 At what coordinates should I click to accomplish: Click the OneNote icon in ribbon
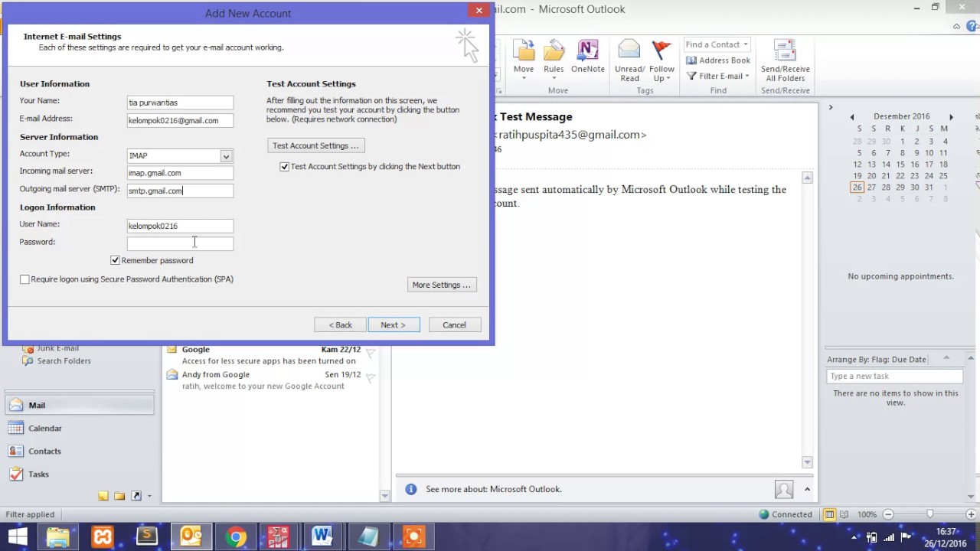(x=588, y=51)
